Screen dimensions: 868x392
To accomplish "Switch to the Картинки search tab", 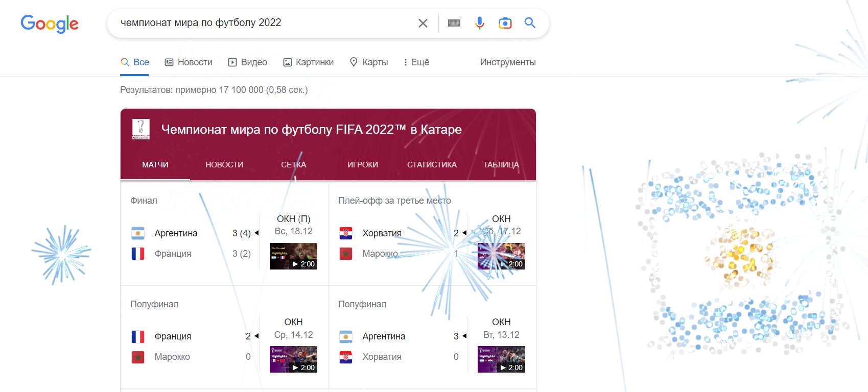I will coord(309,62).
